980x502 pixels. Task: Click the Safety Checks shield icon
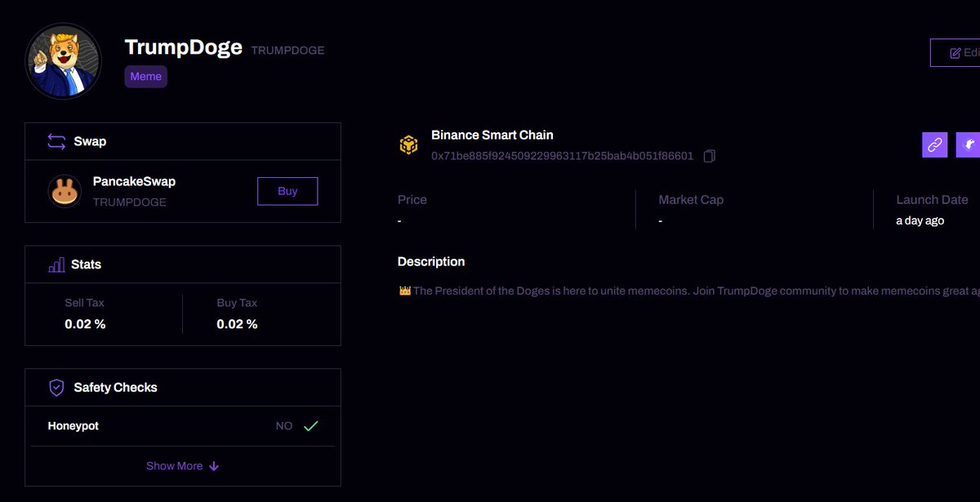[56, 388]
